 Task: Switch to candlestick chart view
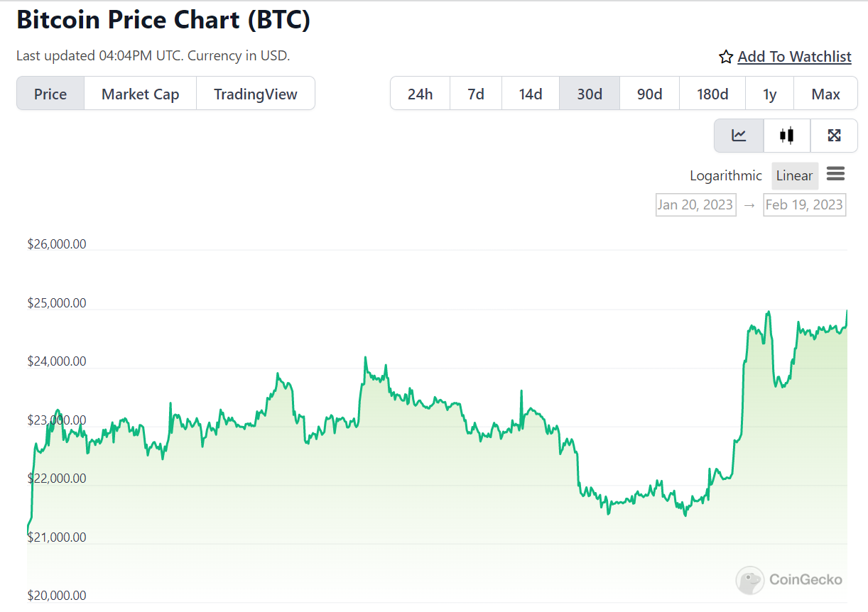pos(786,136)
